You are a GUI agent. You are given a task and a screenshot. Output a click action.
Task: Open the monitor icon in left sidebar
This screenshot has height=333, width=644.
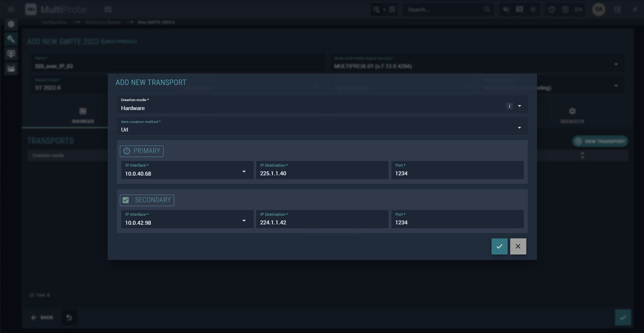pos(11,54)
